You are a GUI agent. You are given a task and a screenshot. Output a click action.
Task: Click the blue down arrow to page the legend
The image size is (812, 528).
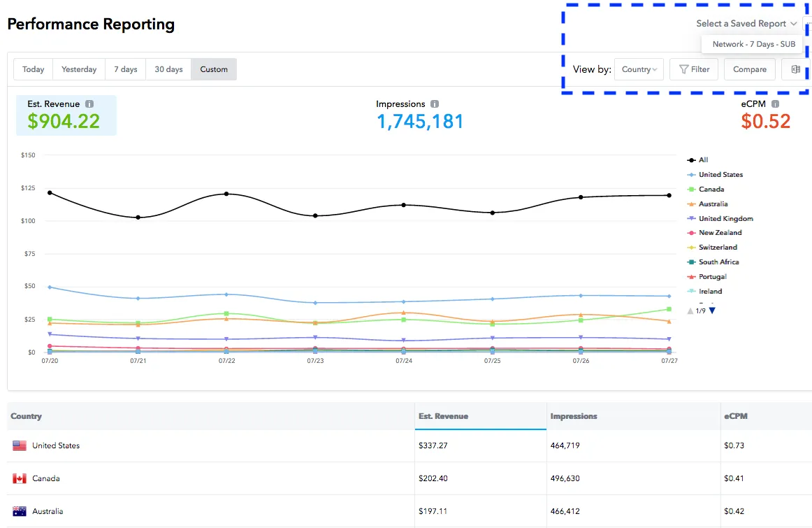[712, 311]
